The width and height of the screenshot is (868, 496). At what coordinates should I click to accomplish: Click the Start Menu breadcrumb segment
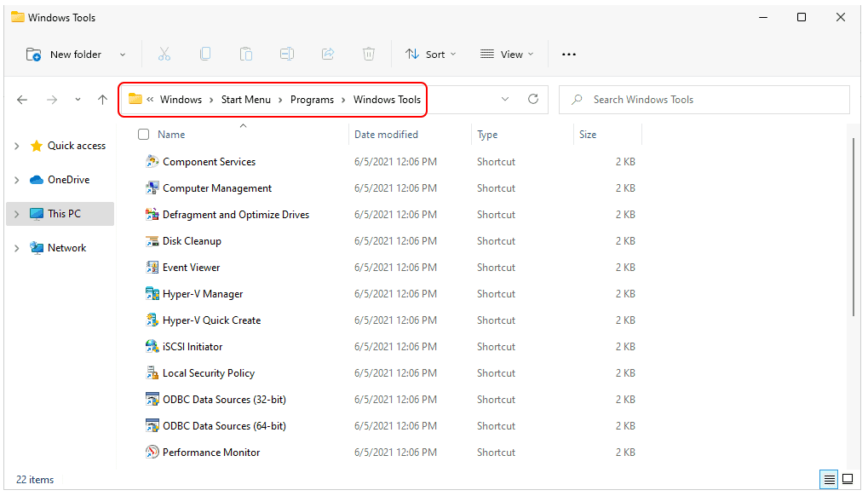click(246, 100)
